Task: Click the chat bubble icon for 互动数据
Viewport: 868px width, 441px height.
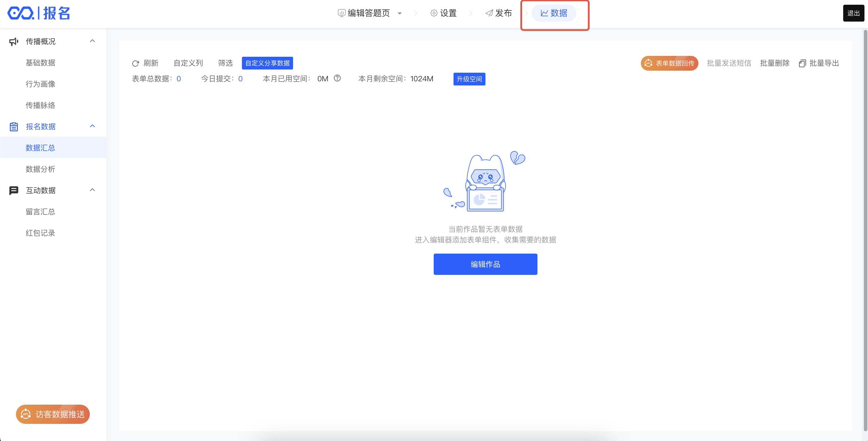Action: [x=14, y=190]
